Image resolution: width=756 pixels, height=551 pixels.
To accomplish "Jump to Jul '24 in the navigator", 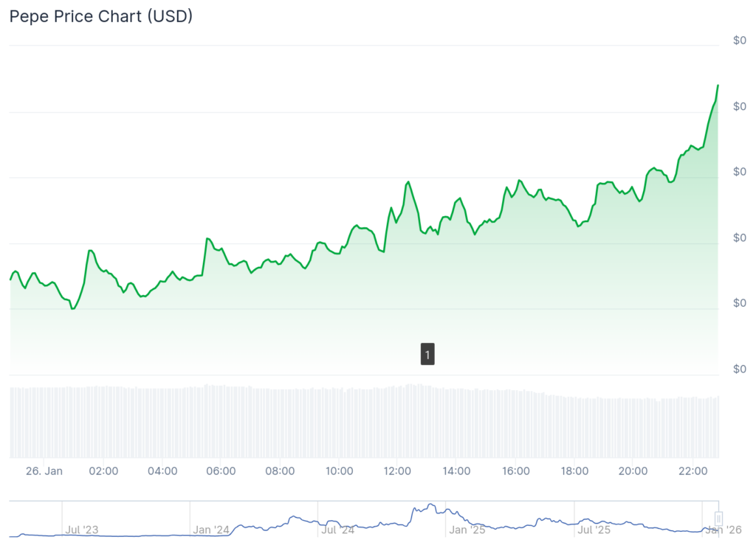I will [x=338, y=529].
